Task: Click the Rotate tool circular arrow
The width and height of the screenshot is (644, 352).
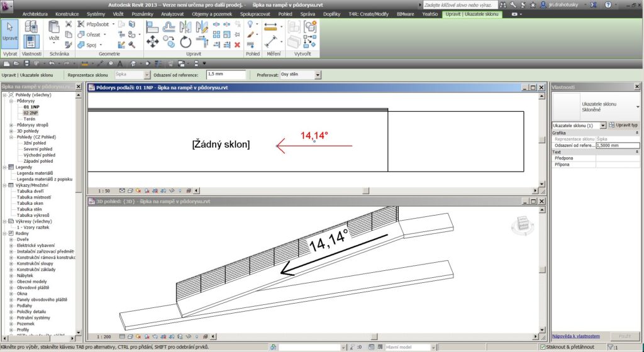Action: (x=186, y=41)
